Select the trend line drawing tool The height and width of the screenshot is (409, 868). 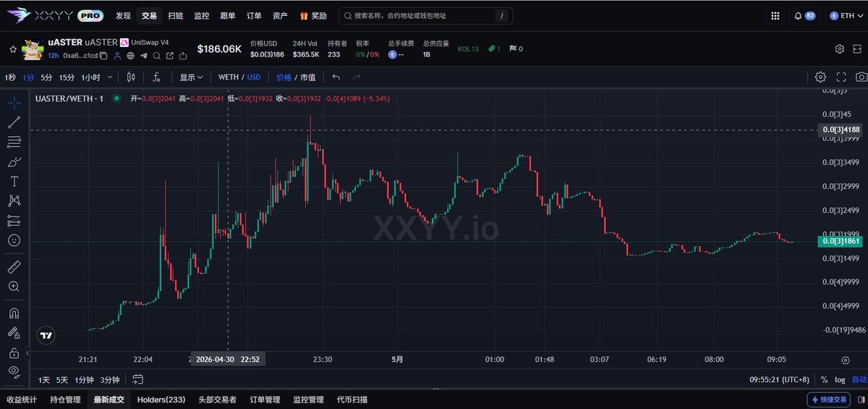tap(14, 122)
